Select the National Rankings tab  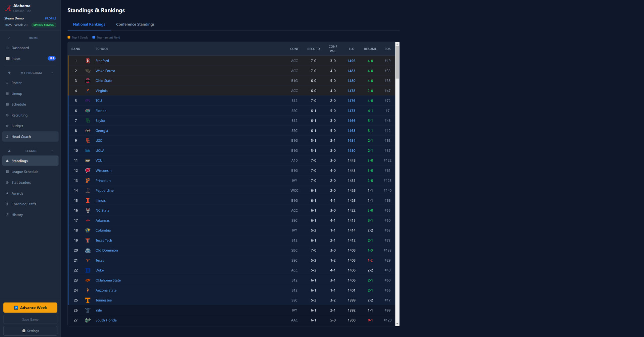(x=89, y=24)
